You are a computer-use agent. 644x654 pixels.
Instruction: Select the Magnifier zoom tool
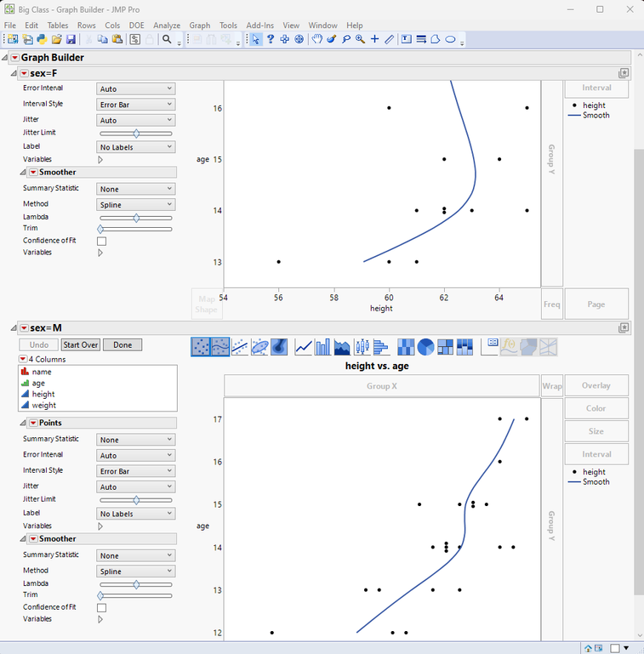361,39
